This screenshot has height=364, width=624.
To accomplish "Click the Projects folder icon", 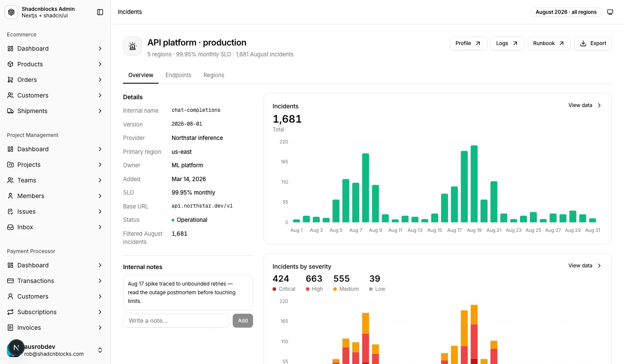I will (10, 165).
